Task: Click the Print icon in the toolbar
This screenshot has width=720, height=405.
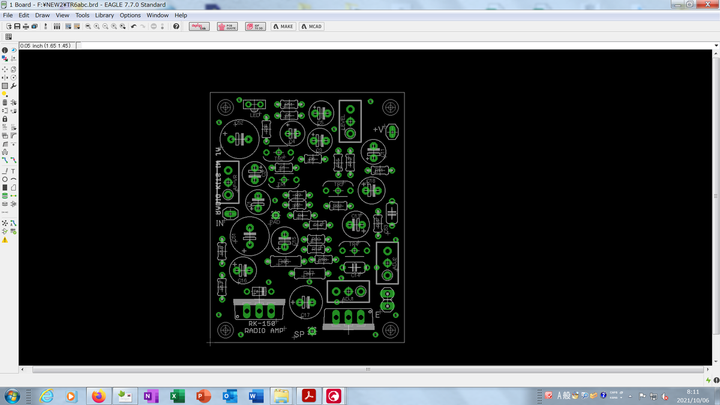Action: click(24, 26)
